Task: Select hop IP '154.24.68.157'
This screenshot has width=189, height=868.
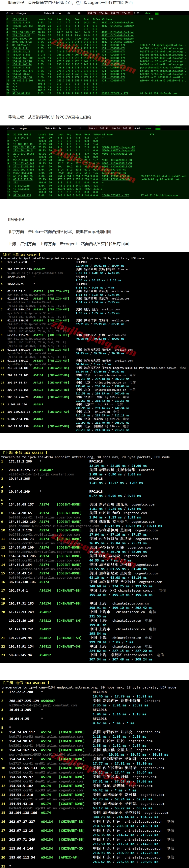Action: [x=21, y=504]
